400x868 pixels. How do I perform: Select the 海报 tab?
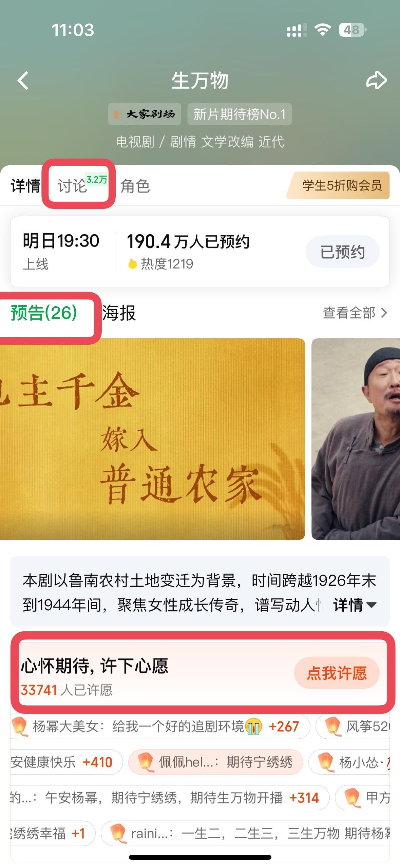pyautogui.click(x=119, y=313)
